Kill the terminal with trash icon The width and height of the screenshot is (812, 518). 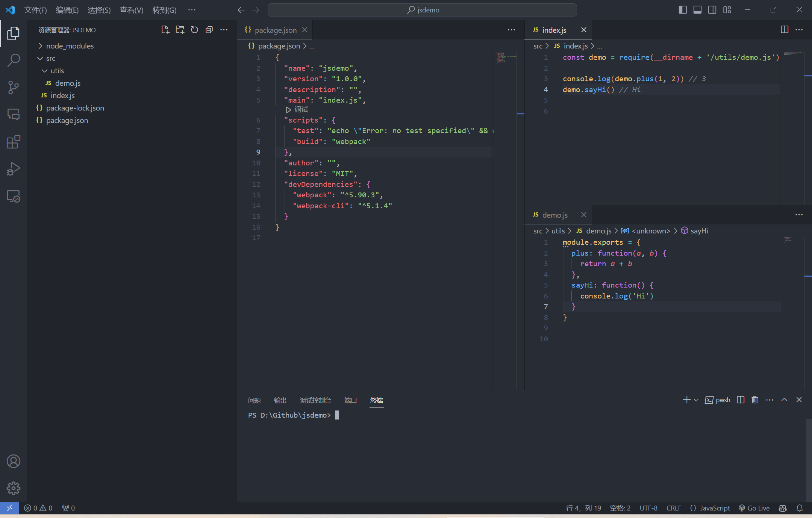click(x=754, y=400)
